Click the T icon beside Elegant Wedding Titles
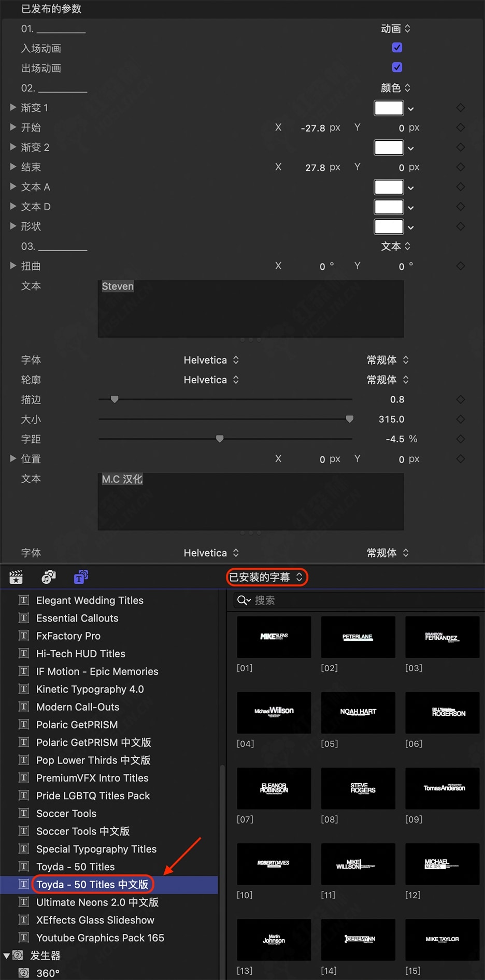This screenshot has width=485, height=980. tap(23, 600)
